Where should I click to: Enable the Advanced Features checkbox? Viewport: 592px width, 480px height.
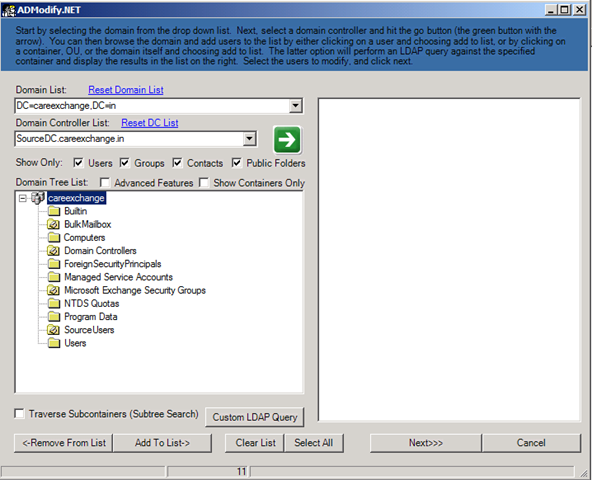105,183
